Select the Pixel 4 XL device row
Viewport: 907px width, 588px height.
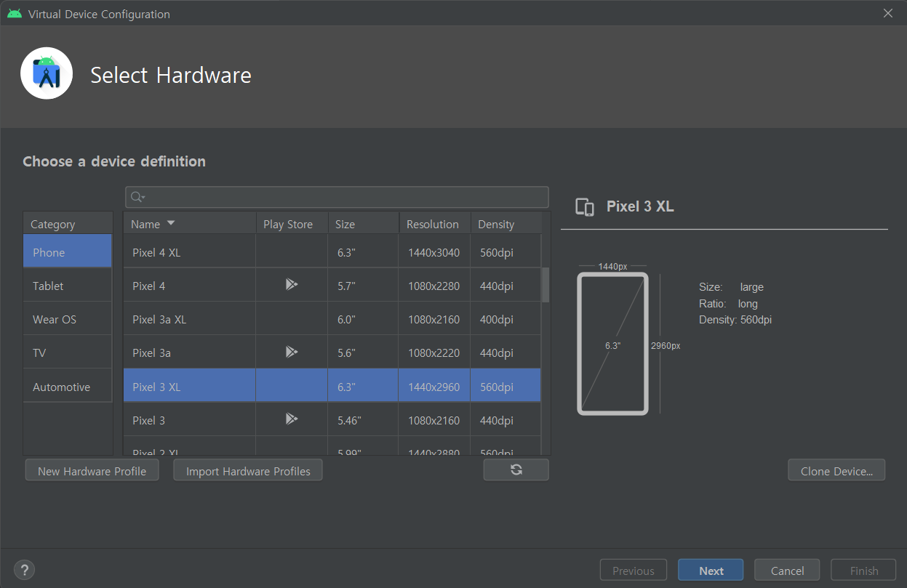tap(332, 252)
